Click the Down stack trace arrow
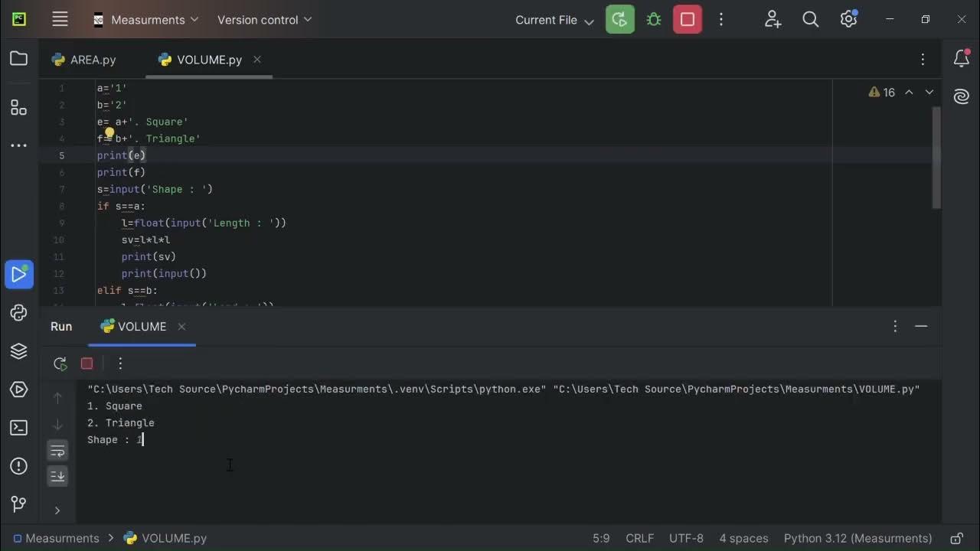 point(57,424)
